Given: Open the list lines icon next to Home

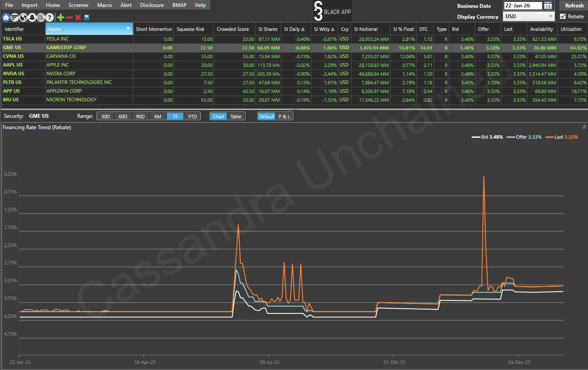Looking at the screenshot, I should (x=14, y=17).
